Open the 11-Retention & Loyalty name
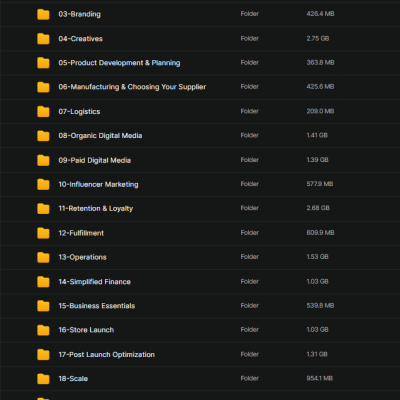The image size is (400, 400). (x=96, y=209)
